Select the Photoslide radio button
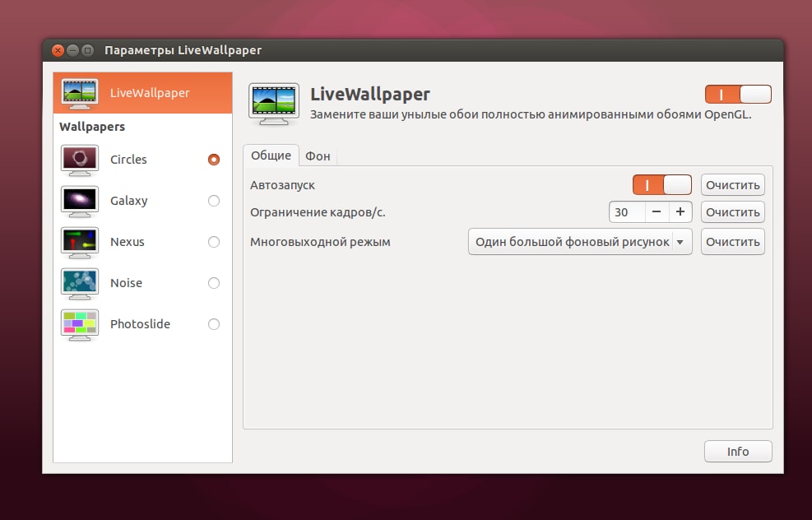This screenshot has height=520, width=812. click(x=213, y=324)
